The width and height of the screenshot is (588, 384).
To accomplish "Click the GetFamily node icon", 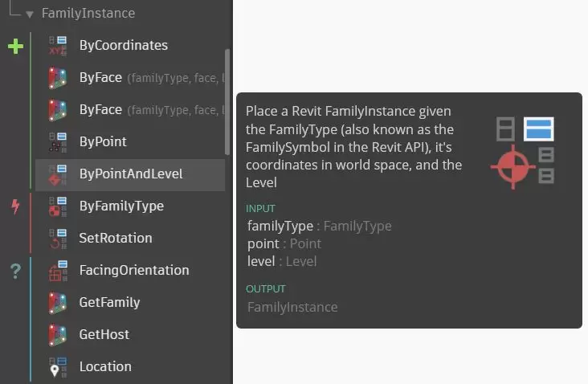I will (57, 303).
